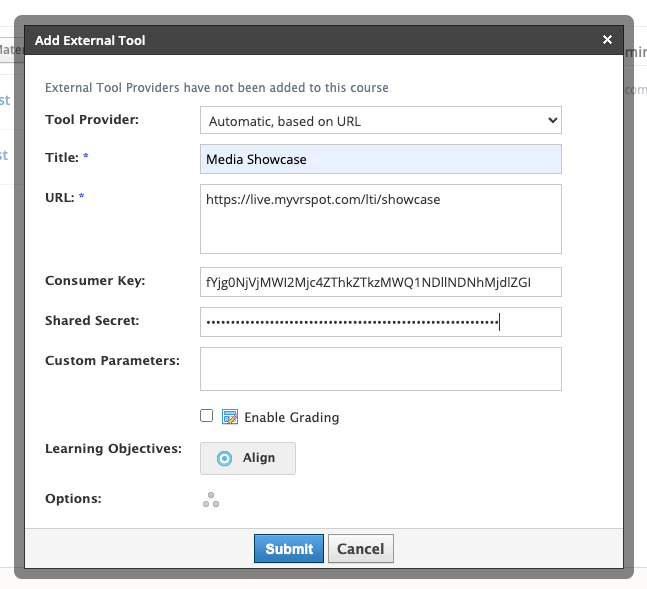Open the Tool Provider dropdown
Viewport: 647px width, 589px height.
coord(380,121)
